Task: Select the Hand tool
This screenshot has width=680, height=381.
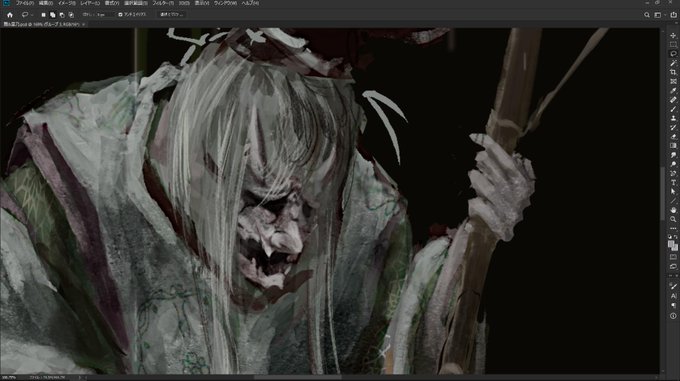Action: 673,210
